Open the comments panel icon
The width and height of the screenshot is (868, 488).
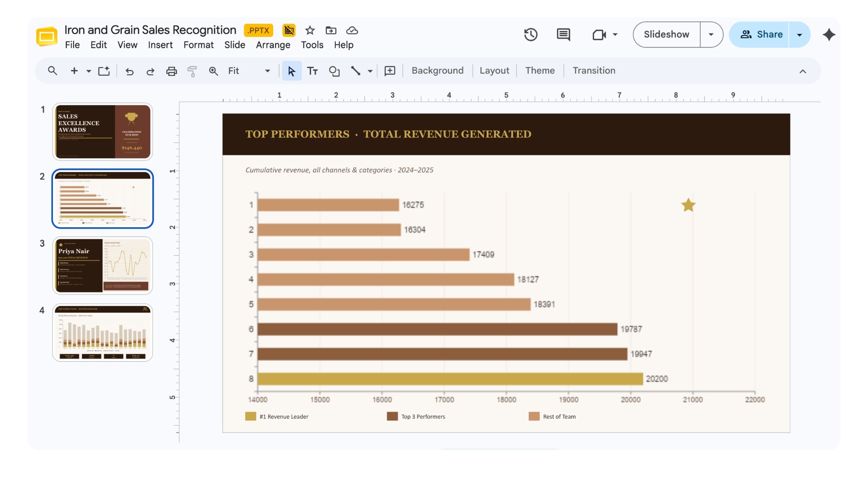click(563, 34)
